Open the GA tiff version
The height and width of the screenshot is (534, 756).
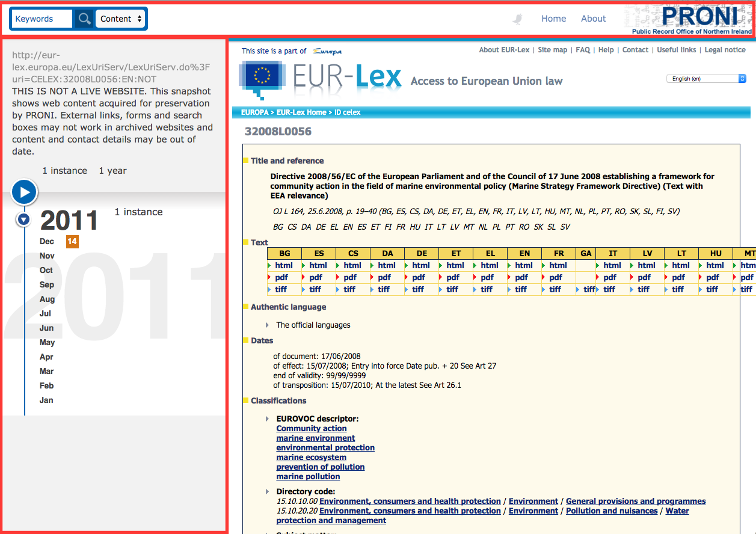tap(589, 289)
